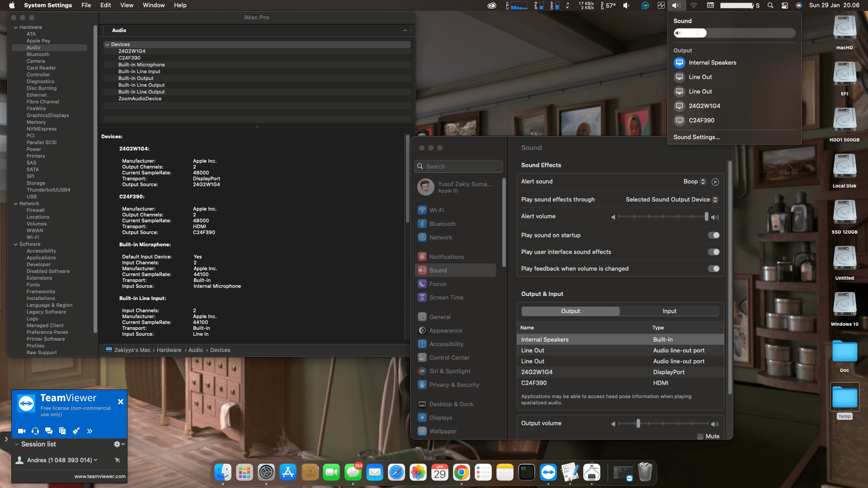Image resolution: width=868 pixels, height=488 pixels.
Task: Open the Edit menu
Action: pyautogui.click(x=105, y=5)
